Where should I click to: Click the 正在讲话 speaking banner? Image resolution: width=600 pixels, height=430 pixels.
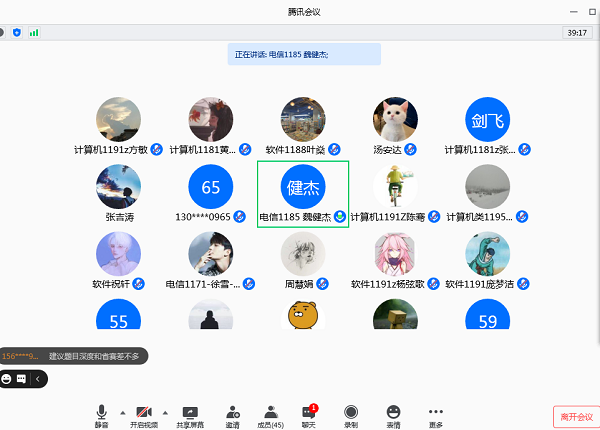coord(304,54)
